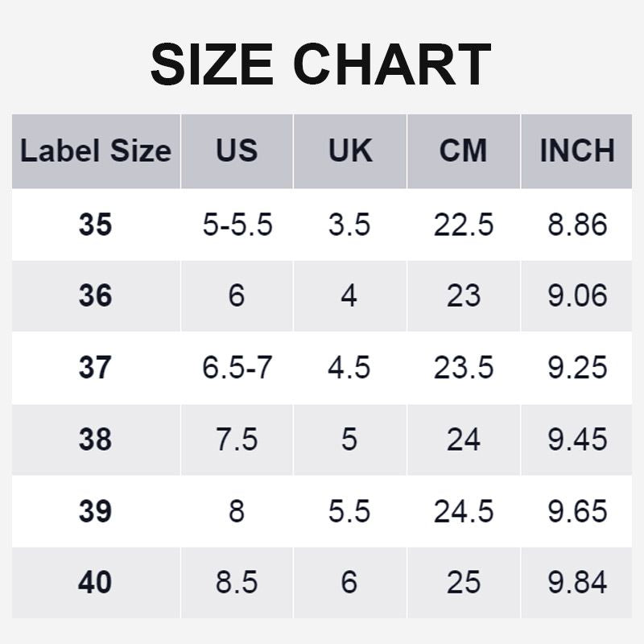Click label size 36 cell

96,296
